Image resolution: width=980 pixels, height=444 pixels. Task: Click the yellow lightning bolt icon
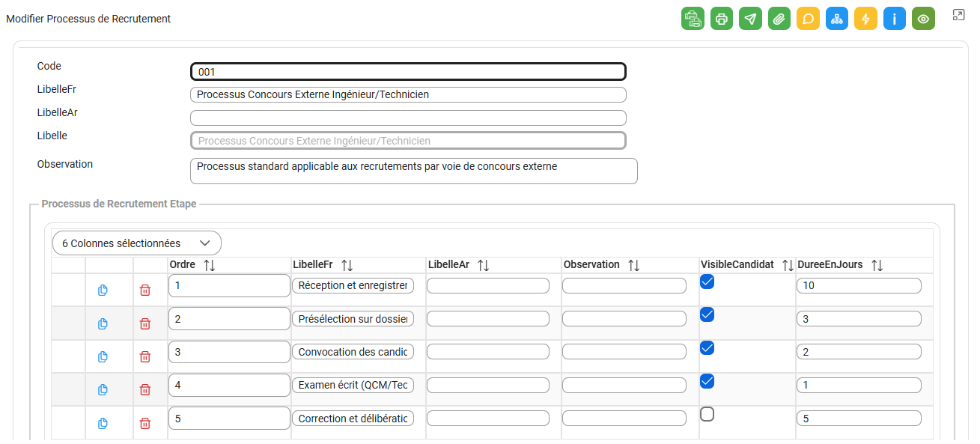[x=865, y=19]
